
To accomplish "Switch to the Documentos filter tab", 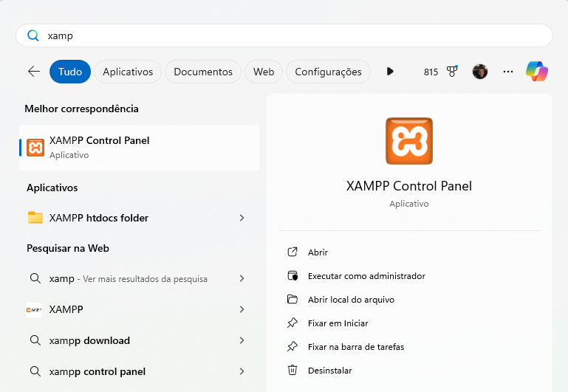I will [x=203, y=72].
